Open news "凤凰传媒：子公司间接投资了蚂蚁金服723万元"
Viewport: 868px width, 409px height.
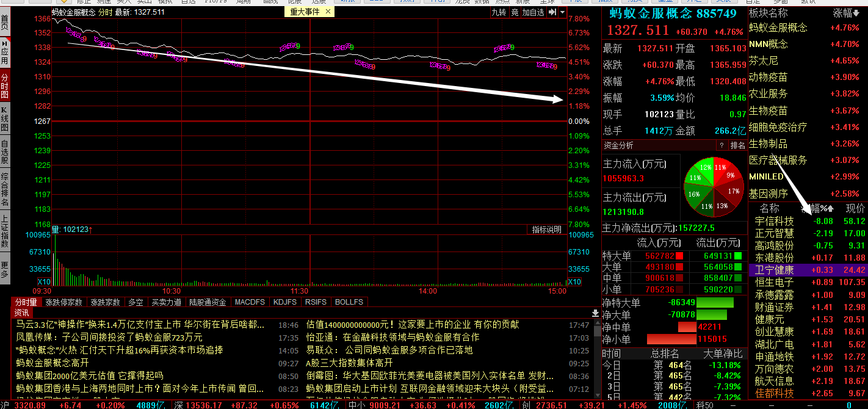(109, 338)
